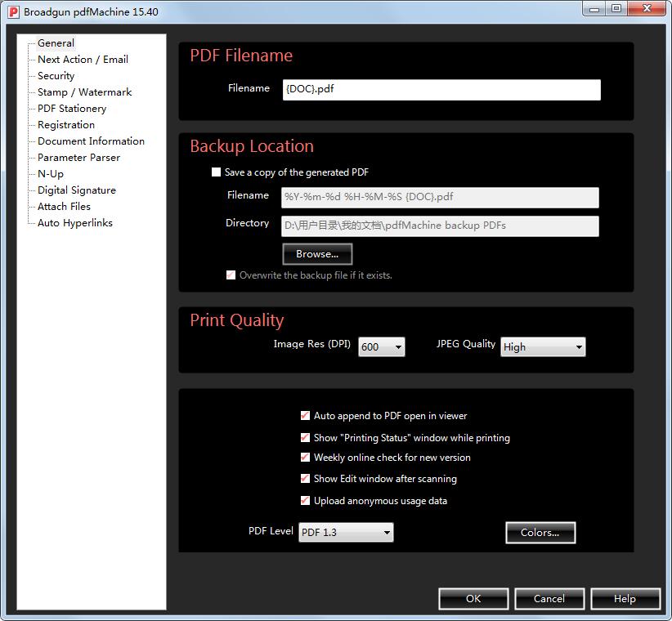This screenshot has height=621, width=672.
Task: Toggle Show Edit window after scanning
Action: [x=305, y=478]
